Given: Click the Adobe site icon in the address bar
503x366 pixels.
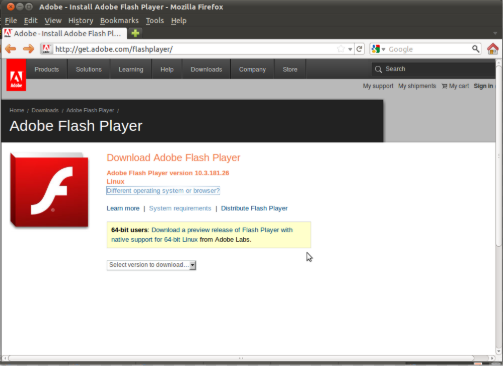Looking at the screenshot, I should (46, 49).
